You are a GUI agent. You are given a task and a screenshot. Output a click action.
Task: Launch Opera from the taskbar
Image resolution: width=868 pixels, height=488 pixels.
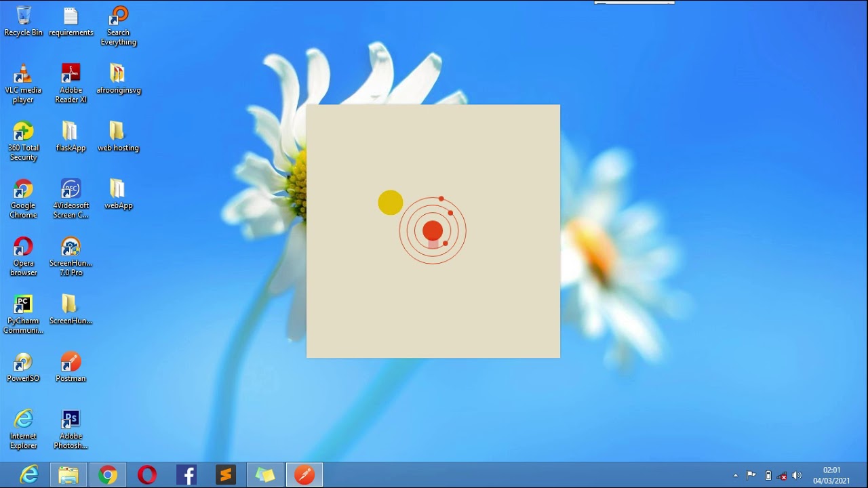(x=147, y=475)
